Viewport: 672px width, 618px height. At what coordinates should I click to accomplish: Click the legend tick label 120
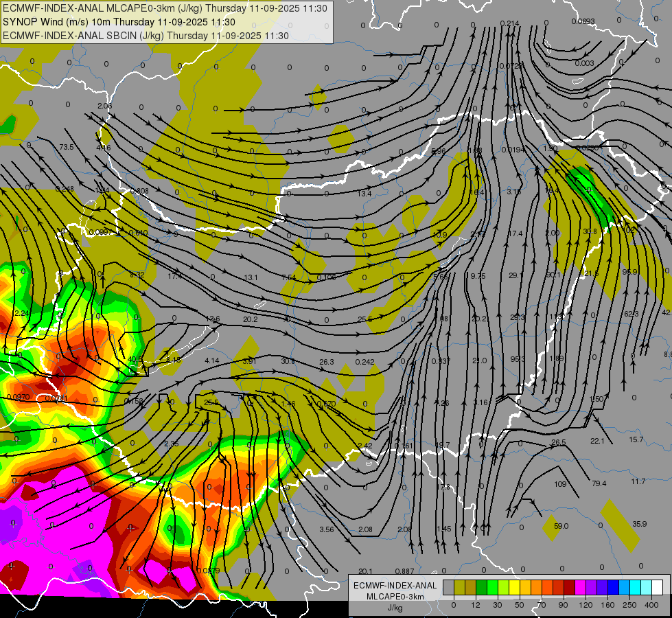pos(586,605)
